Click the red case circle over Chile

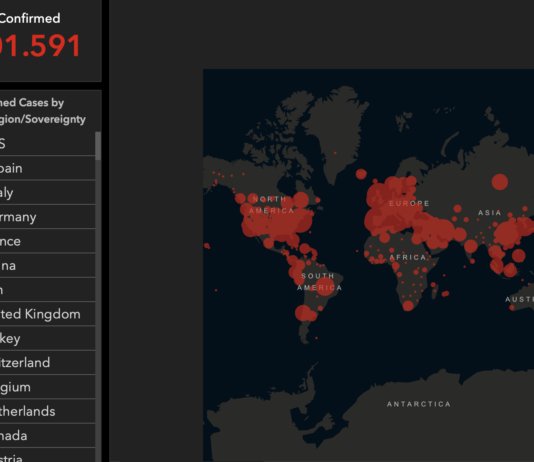[x=303, y=313]
